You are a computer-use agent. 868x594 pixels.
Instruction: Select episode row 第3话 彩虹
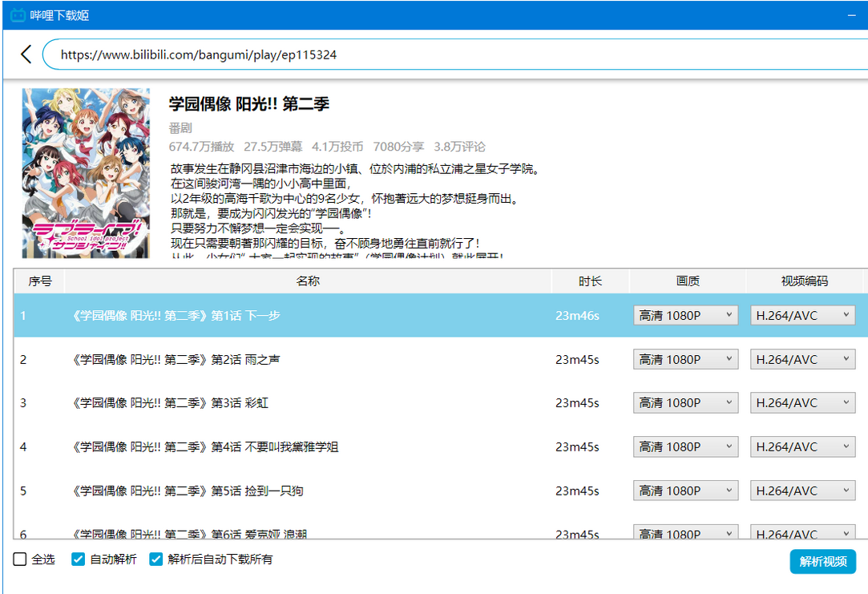coord(441,402)
